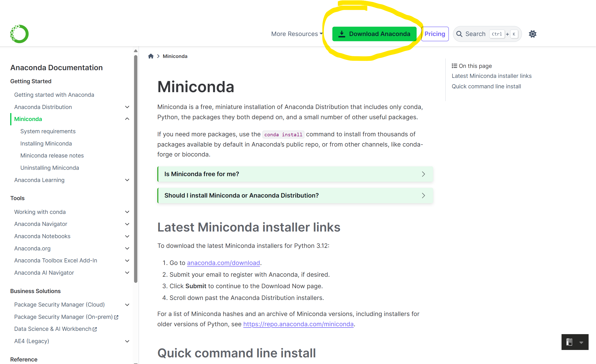Expand the Working with conda chevron
The image size is (596, 364).
tap(127, 212)
